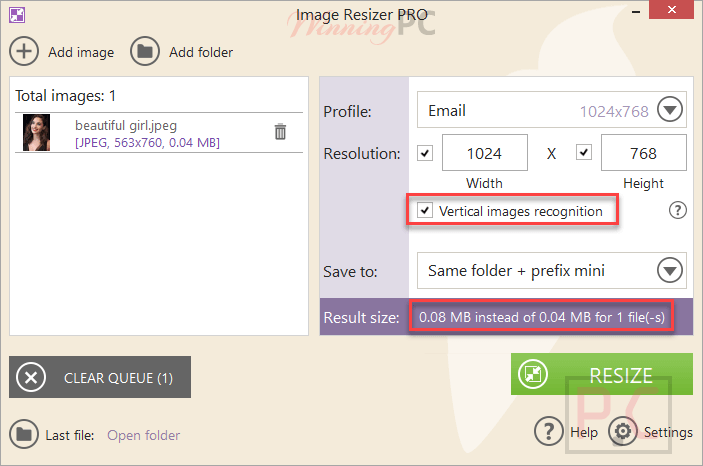Close the Image Resizer PRO window
Image resolution: width=703 pixels, height=466 pixels.
[x=671, y=10]
